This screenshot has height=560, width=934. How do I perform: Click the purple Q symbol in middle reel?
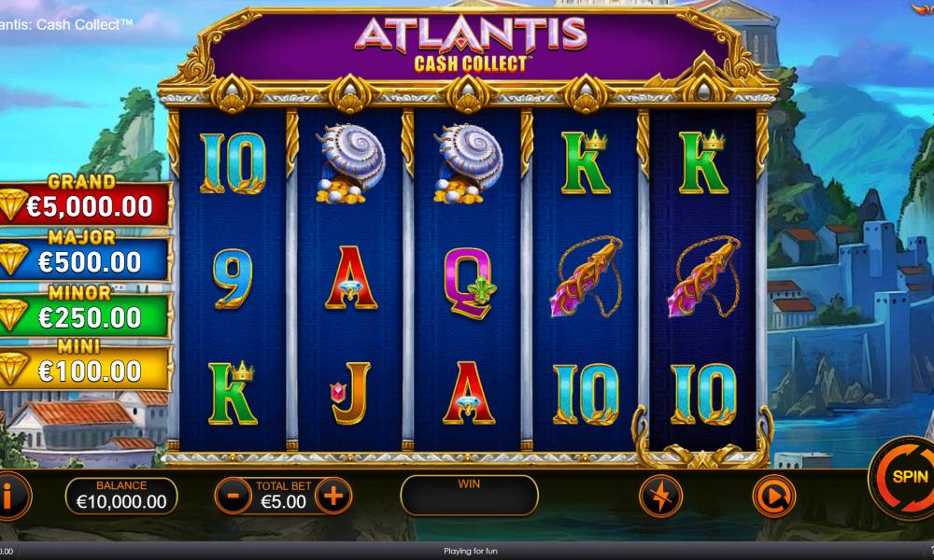(x=469, y=283)
